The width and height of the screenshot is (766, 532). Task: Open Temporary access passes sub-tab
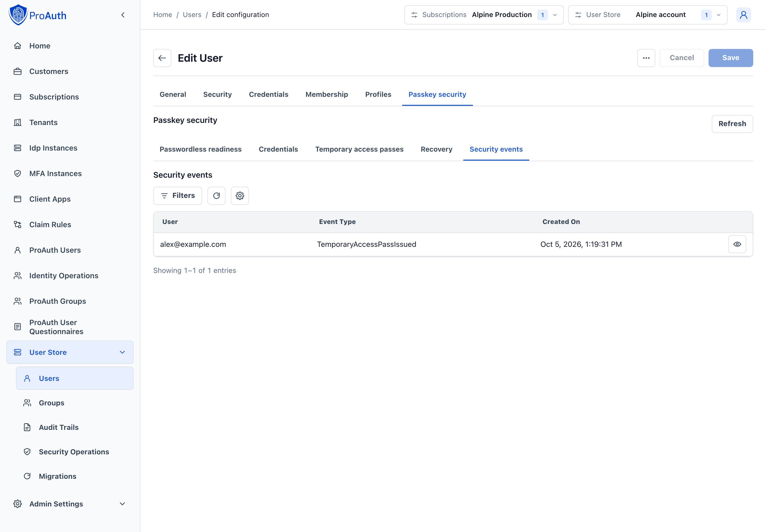[x=359, y=149]
